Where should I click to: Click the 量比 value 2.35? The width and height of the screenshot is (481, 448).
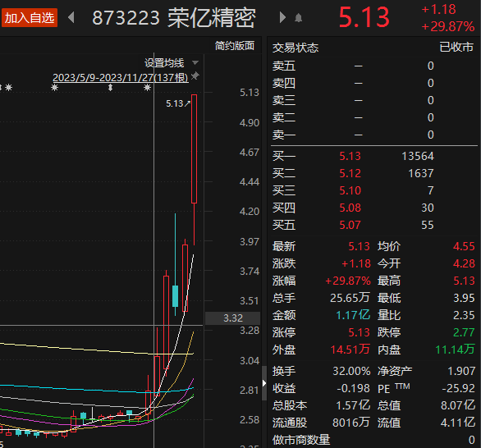click(464, 315)
